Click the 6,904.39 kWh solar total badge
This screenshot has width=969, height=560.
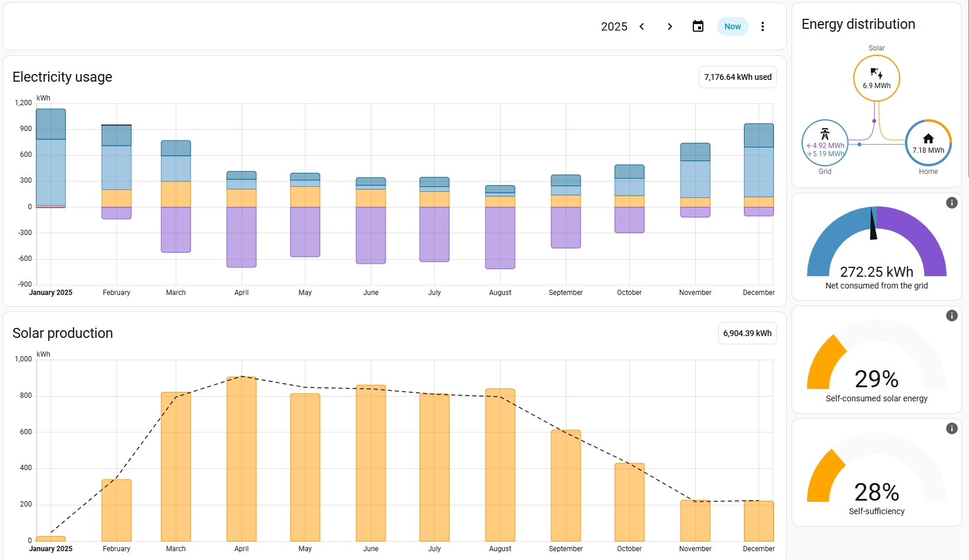tap(747, 333)
